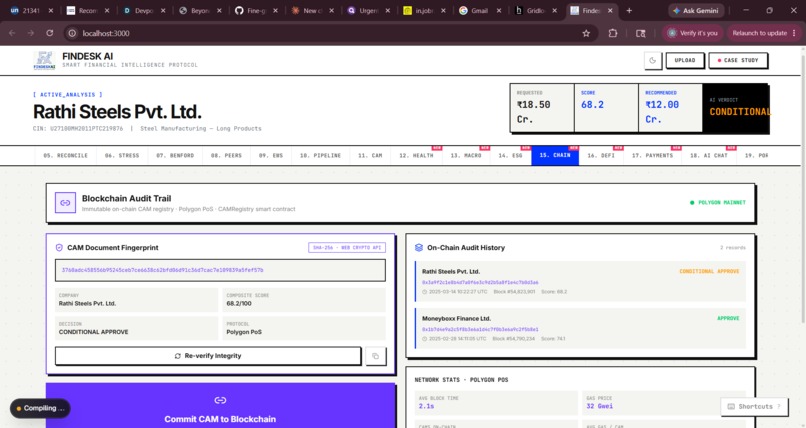Click the layers icon beside On-Chain Audit History

pos(419,248)
